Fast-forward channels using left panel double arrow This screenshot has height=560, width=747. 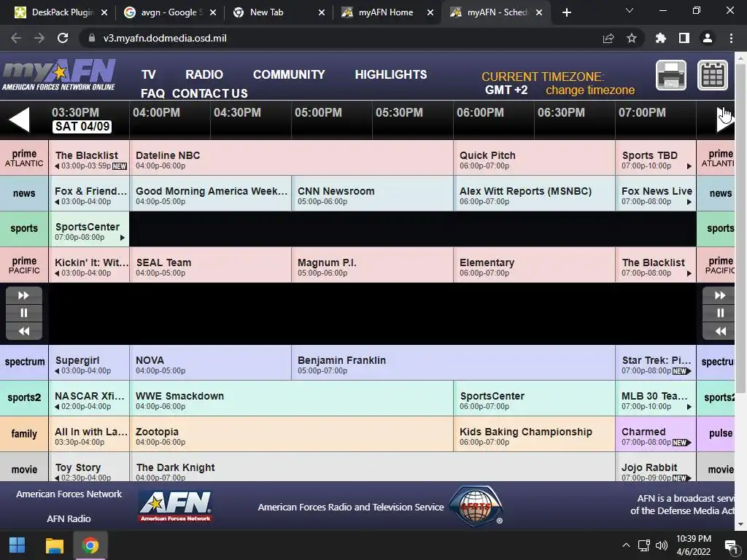pos(24,295)
